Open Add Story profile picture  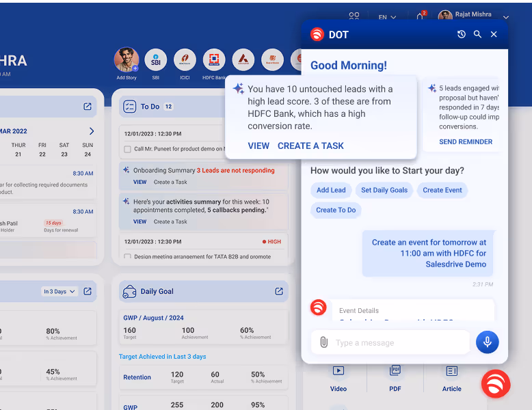pos(127,59)
